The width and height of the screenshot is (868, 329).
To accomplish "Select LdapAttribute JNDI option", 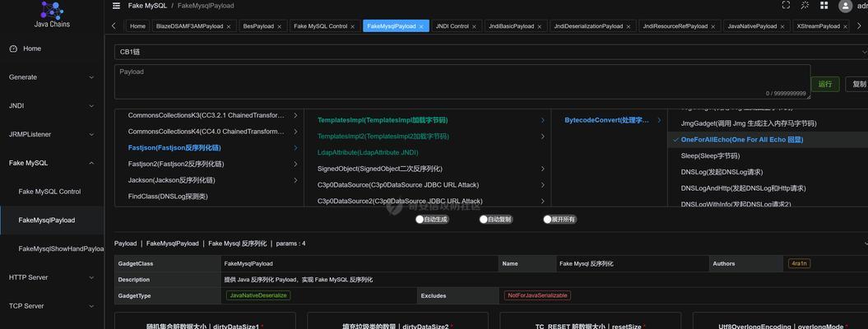I will coord(427,152).
